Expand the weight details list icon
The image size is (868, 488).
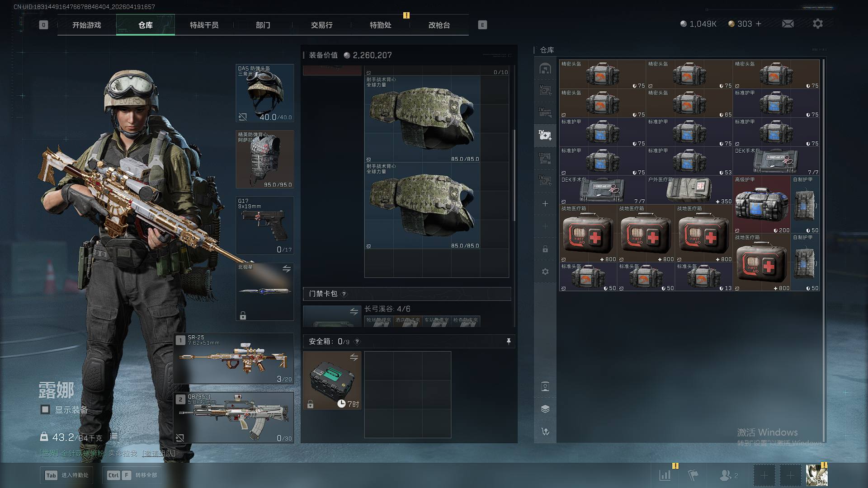113,436
